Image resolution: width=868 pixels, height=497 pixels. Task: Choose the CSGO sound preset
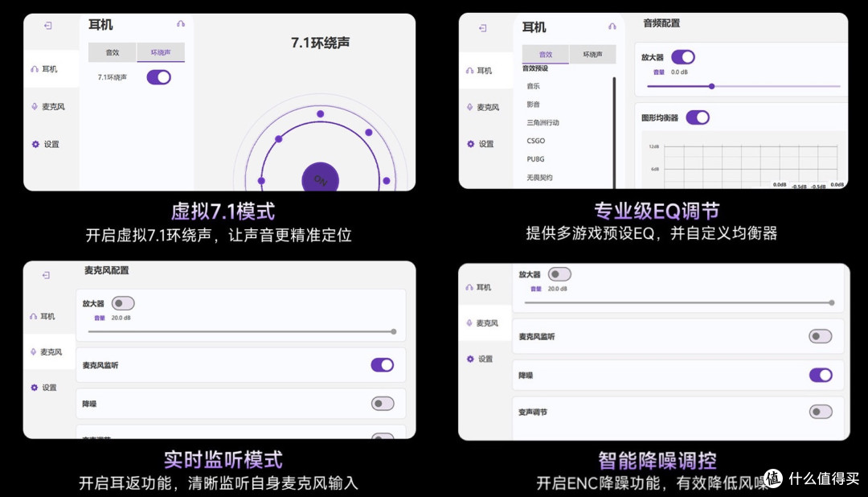click(536, 141)
